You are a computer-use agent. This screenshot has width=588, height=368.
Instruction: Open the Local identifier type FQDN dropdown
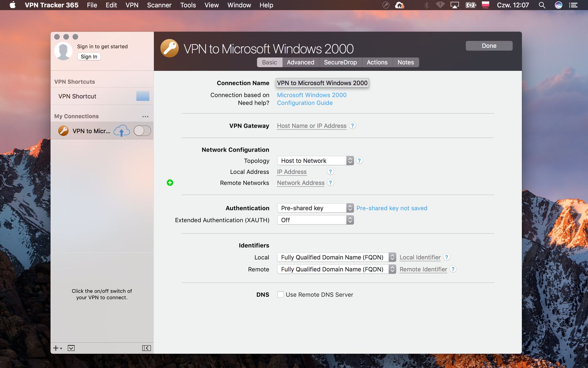pyautogui.click(x=336, y=257)
